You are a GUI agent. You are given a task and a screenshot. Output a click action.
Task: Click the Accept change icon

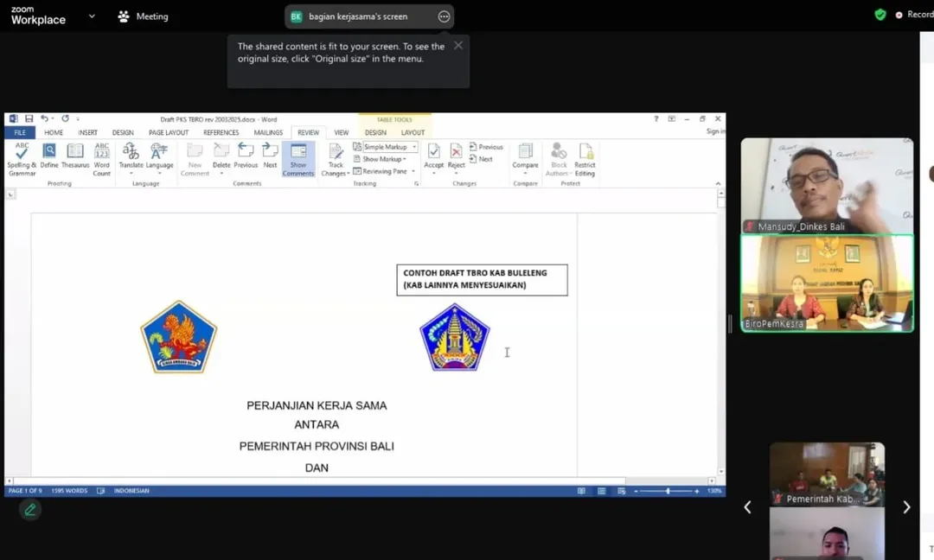pos(433,157)
